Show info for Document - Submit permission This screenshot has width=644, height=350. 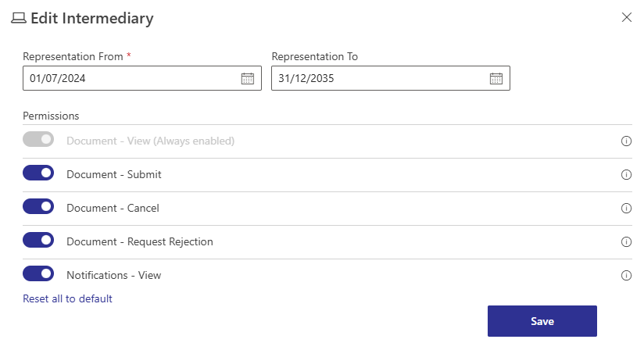[626, 175]
